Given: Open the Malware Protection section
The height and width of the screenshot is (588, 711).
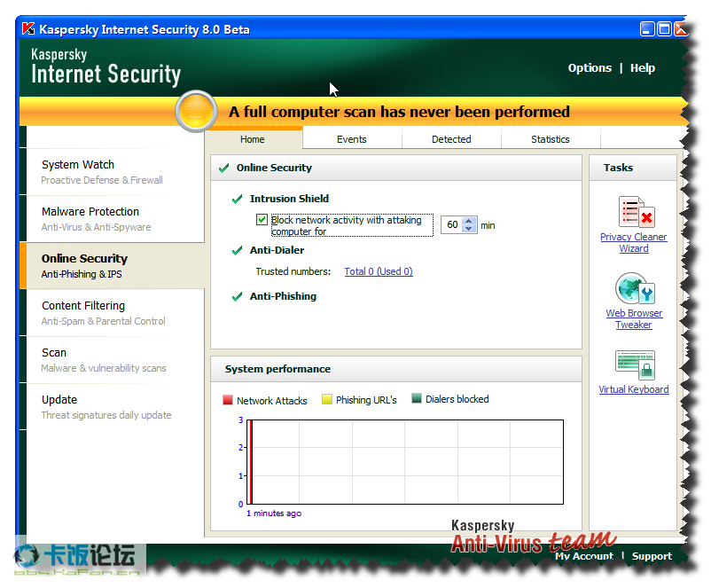Looking at the screenshot, I should (115, 219).
